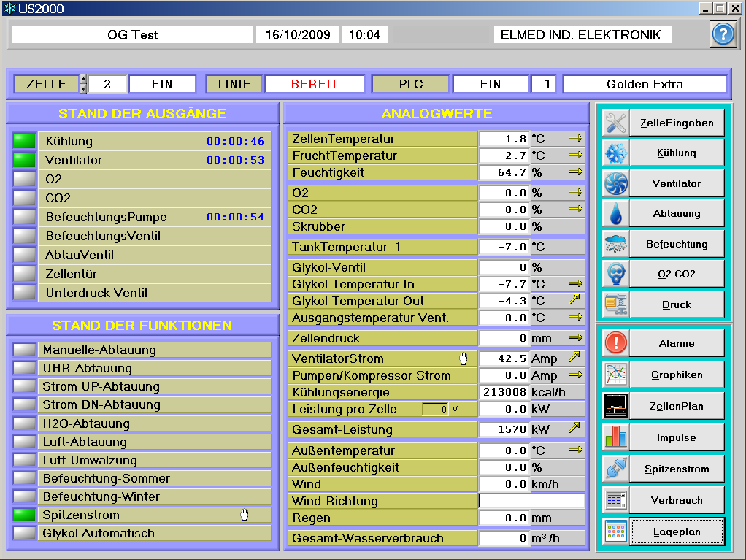The height and width of the screenshot is (560, 746).
Task: Toggle the Kühlung output indicator
Action: (x=24, y=141)
